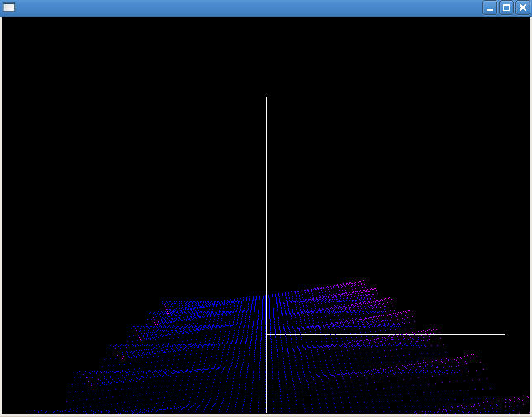Click the empty title bar center
The image size is (532, 417).
tap(248, 7)
